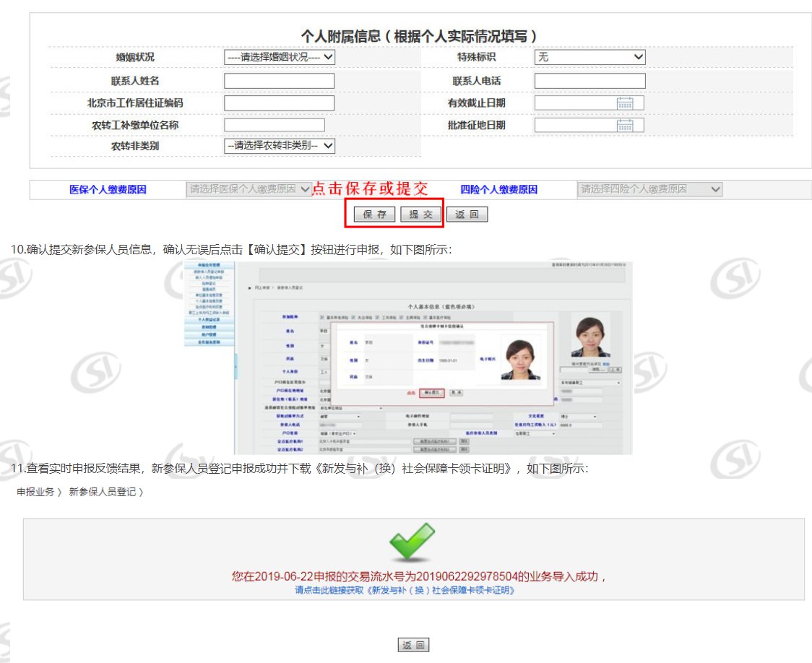Open calendar picker for 批准征地日期
Viewport: 812px width, 663px height.
(625, 126)
